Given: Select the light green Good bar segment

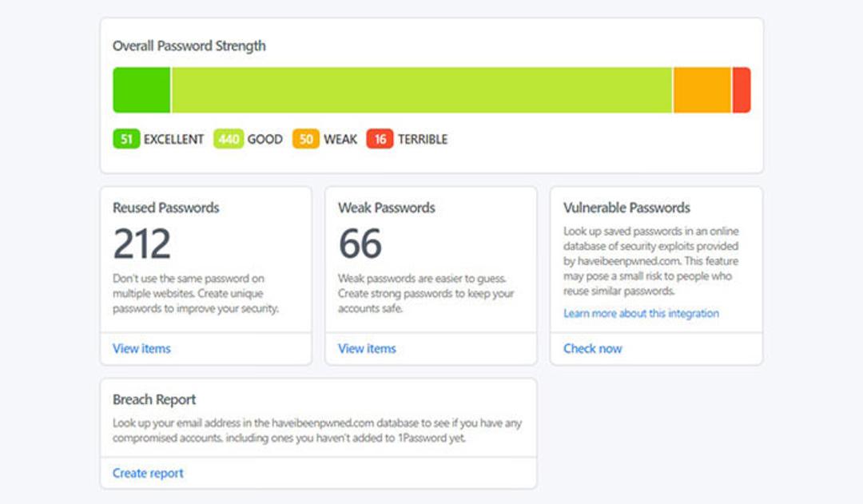Looking at the screenshot, I should (422, 90).
